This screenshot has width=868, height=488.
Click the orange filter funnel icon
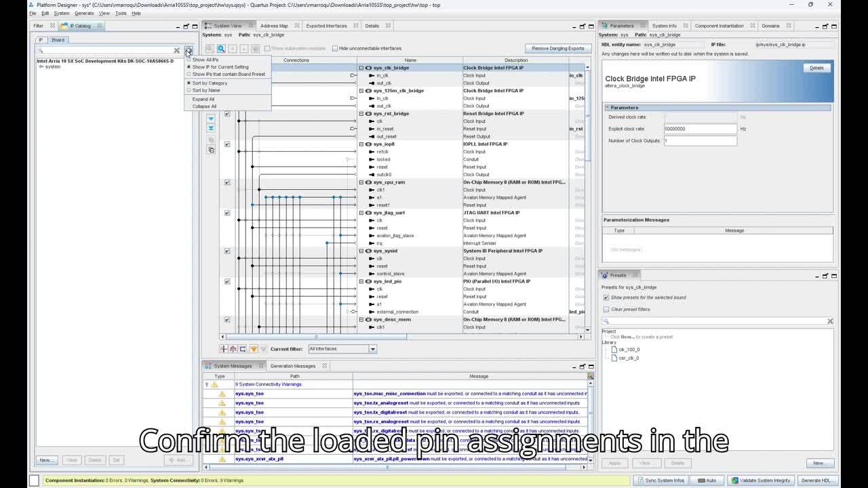click(254, 349)
